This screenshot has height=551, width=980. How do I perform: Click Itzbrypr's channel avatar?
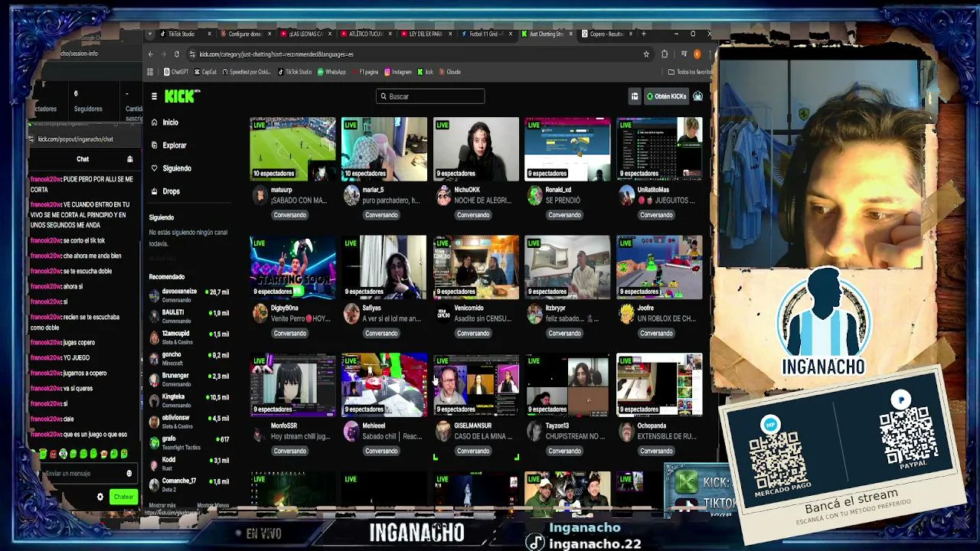535,314
